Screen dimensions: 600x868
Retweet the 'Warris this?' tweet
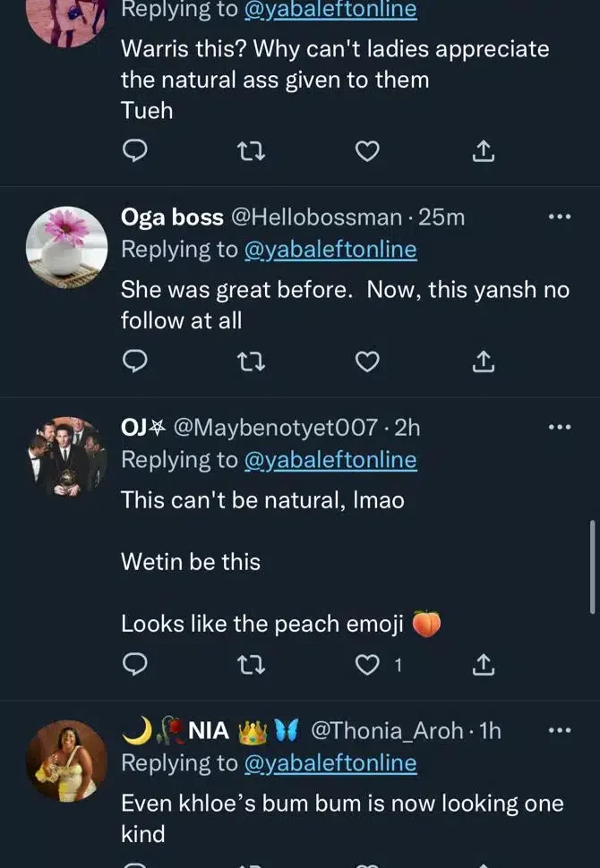[250, 152]
